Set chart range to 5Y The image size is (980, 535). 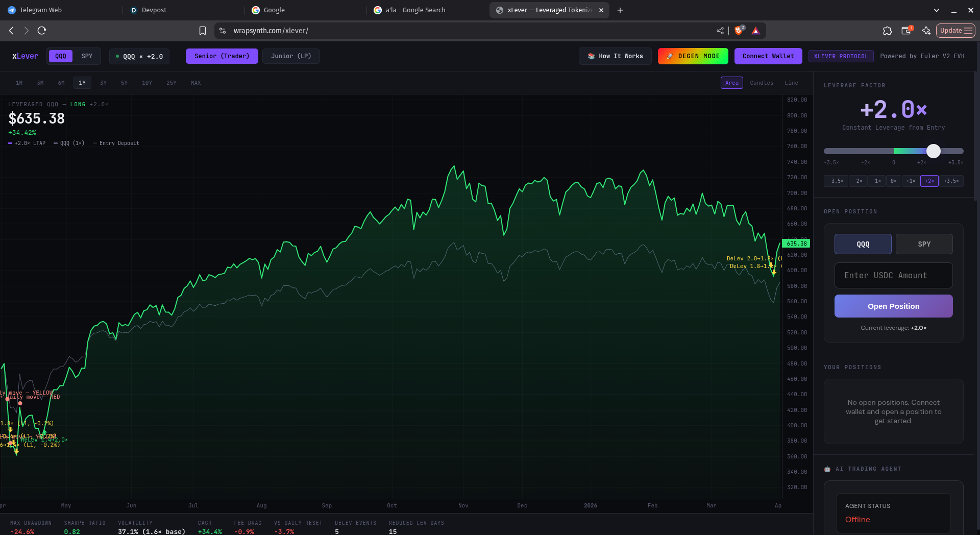[x=125, y=83]
